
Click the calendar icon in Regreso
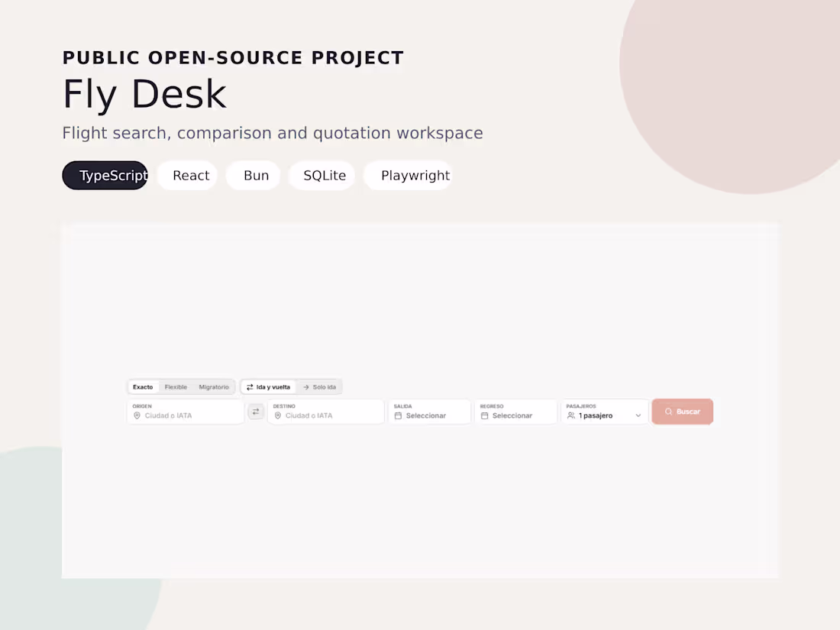pos(484,415)
